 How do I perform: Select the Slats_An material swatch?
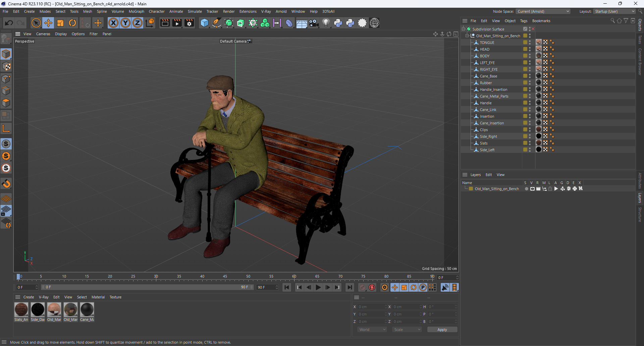(21, 311)
